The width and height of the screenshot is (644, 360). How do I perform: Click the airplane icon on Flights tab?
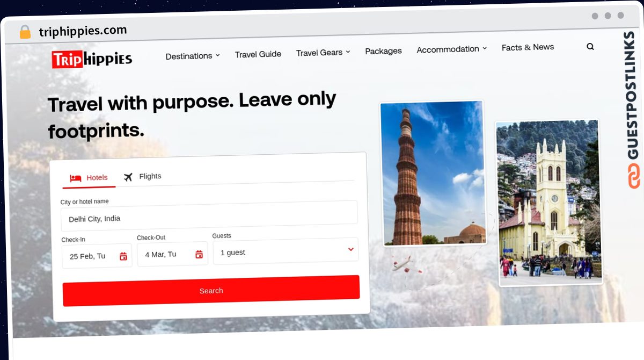click(x=128, y=177)
